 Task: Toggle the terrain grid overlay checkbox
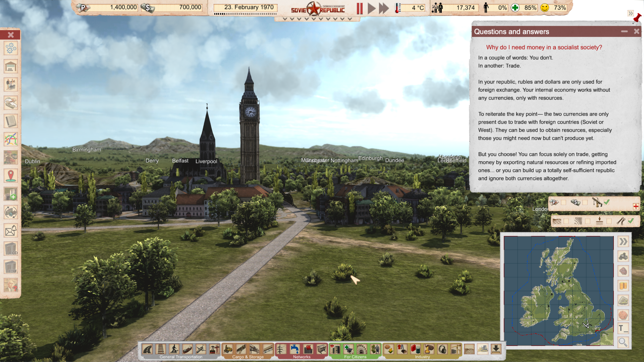click(566, 221)
